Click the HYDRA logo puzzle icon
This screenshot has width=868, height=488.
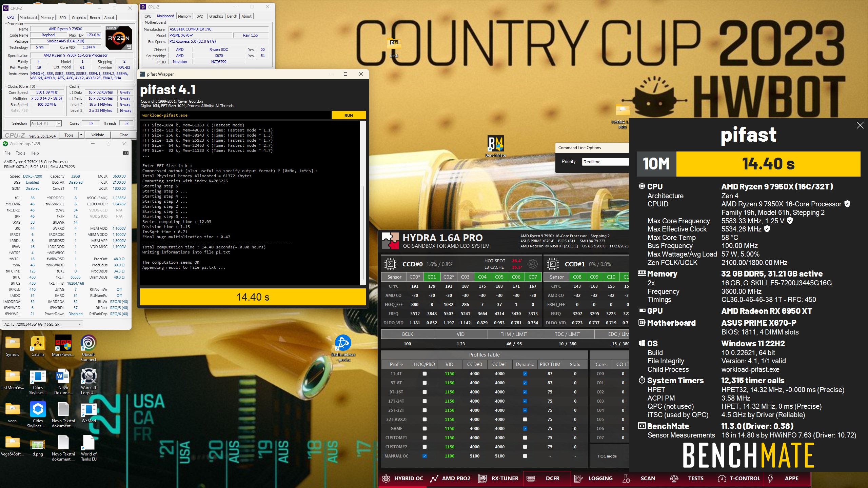[x=390, y=241]
